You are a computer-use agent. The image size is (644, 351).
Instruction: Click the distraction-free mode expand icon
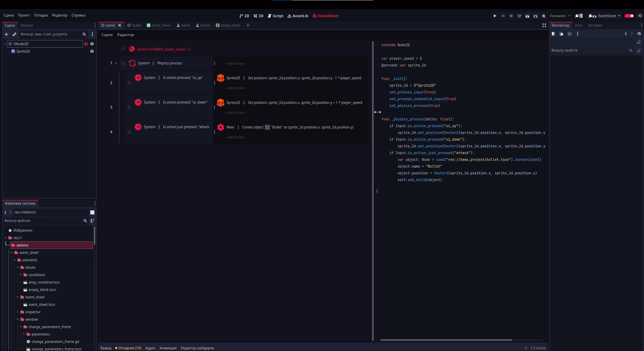tap(544, 25)
